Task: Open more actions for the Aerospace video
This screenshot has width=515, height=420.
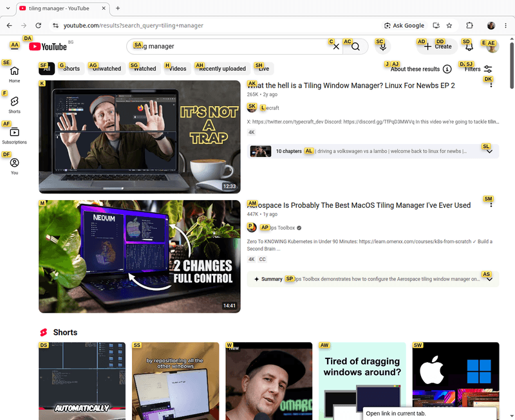Action: point(491,205)
